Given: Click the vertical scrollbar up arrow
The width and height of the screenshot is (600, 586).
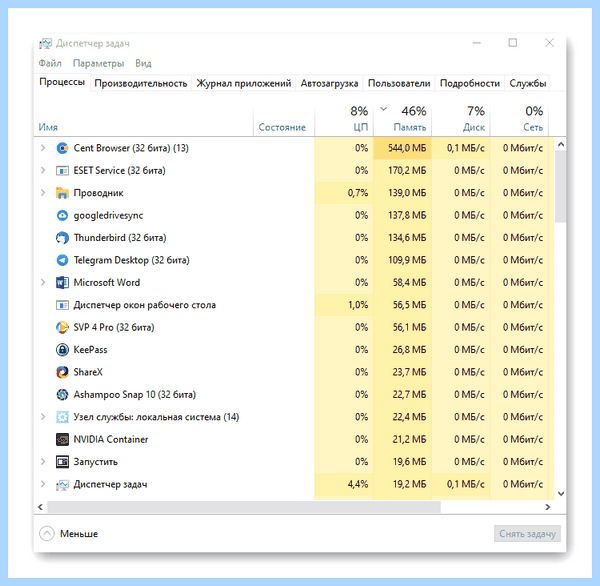Looking at the screenshot, I should tap(561, 145).
